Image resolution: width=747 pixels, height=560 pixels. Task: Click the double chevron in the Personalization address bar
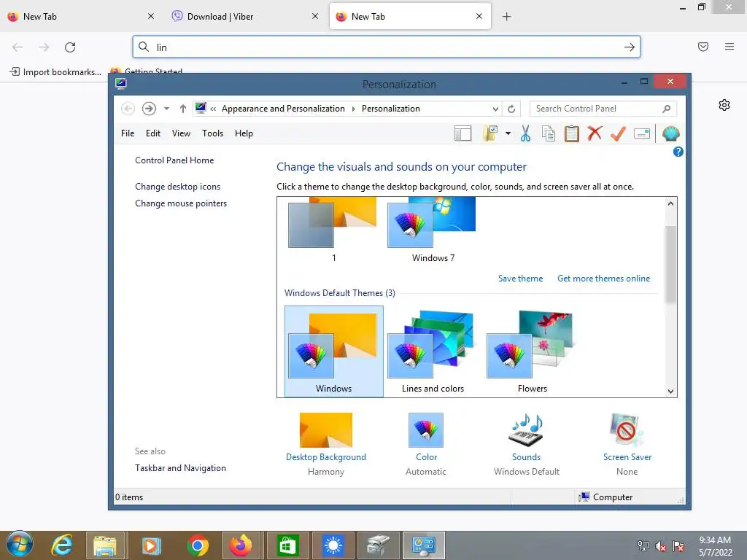pos(213,109)
